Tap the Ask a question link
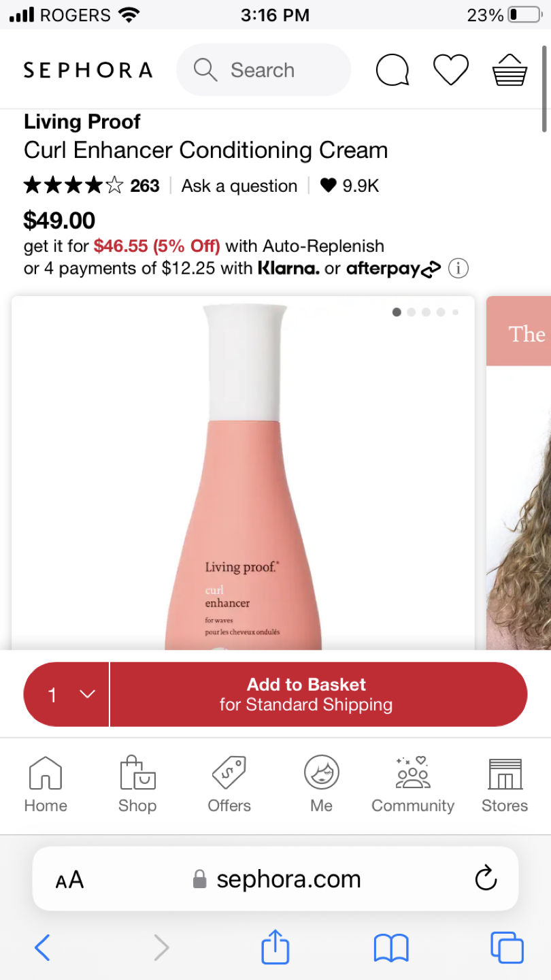 click(239, 186)
